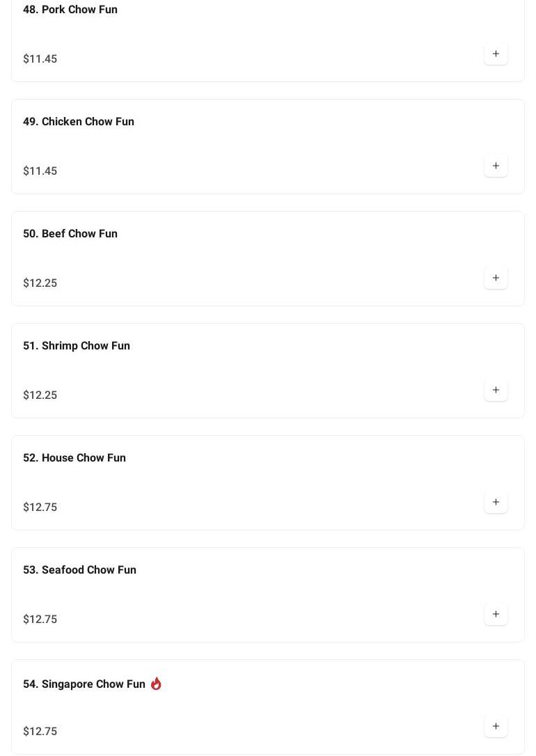This screenshot has height=756, width=536.
Task: Add Pork Chow Fun to the order
Action: coord(496,54)
